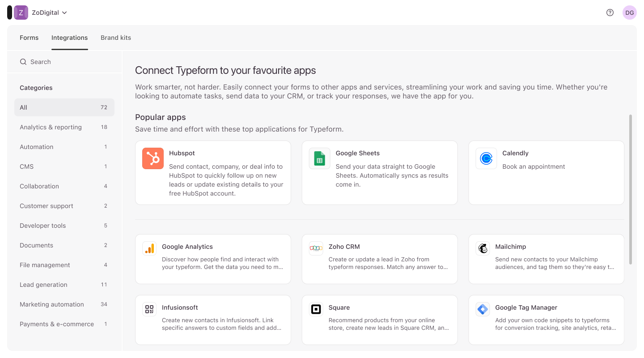Open the DG user avatar menu
The image size is (644, 358).
point(629,13)
